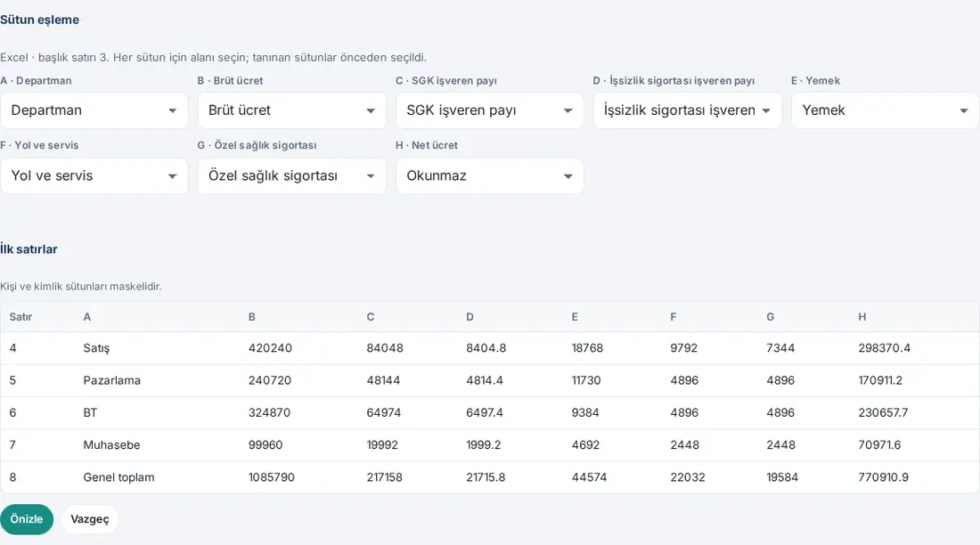The image size is (980, 545).
Task: Select the Pazarlama cell
Action: (112, 380)
